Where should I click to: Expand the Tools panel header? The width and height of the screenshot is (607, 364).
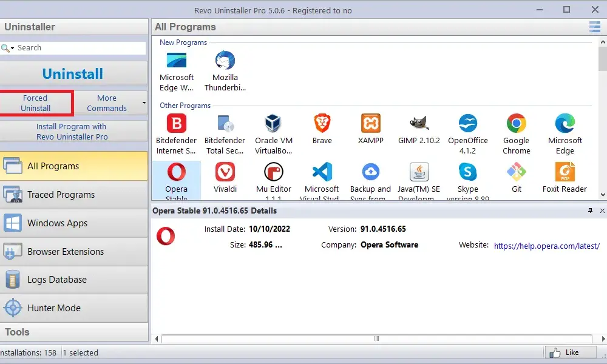73,332
